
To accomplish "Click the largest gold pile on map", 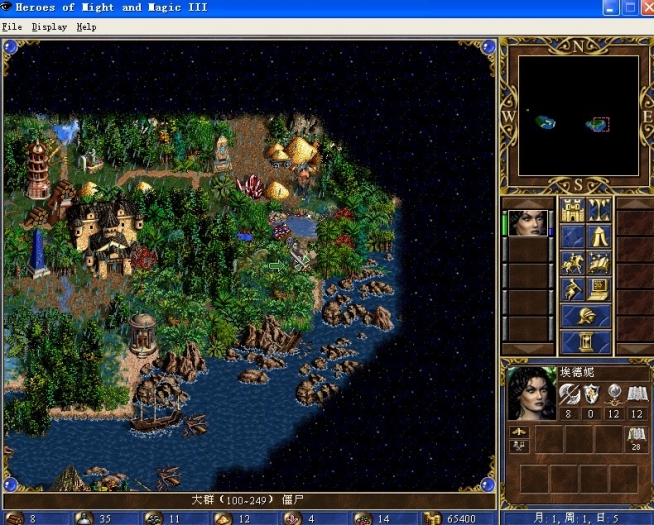I will (302, 151).
